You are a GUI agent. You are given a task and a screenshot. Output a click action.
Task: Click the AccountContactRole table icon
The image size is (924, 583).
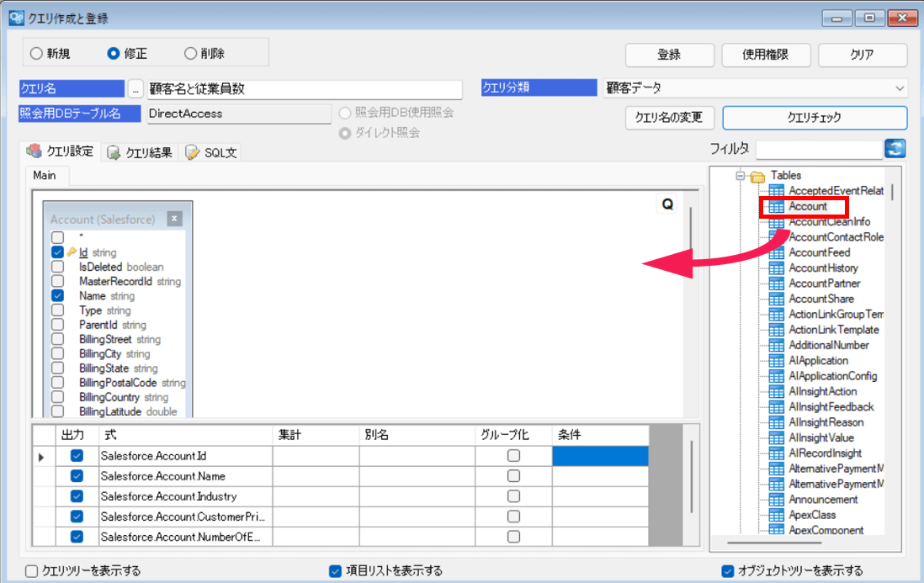coord(777,236)
